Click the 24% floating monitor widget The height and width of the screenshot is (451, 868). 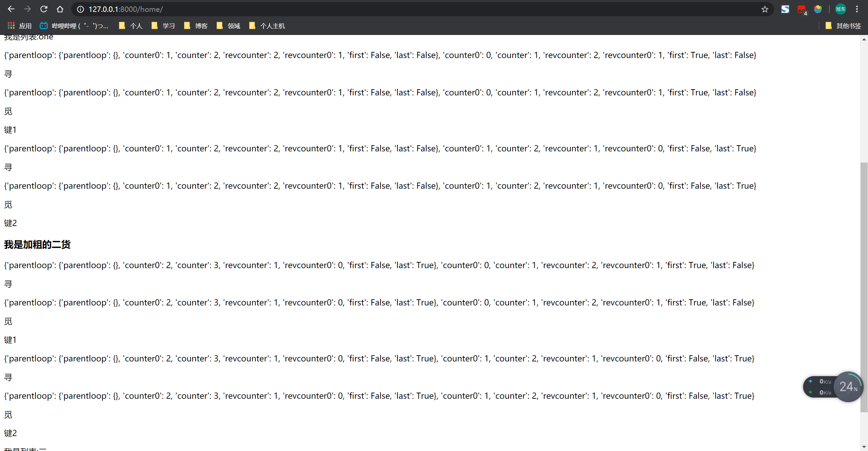pyautogui.click(x=848, y=387)
